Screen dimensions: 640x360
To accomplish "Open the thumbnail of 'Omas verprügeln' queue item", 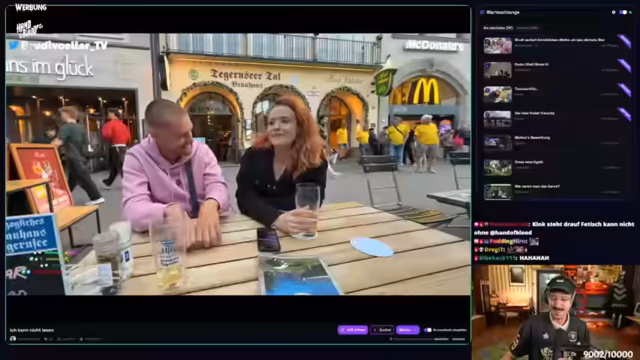I will pyautogui.click(x=498, y=168).
